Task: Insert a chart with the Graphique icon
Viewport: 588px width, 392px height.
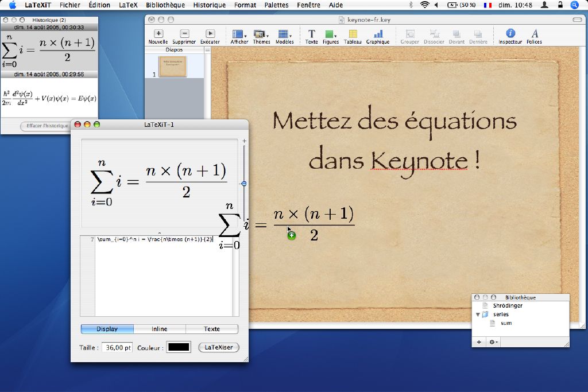Action: (x=378, y=34)
